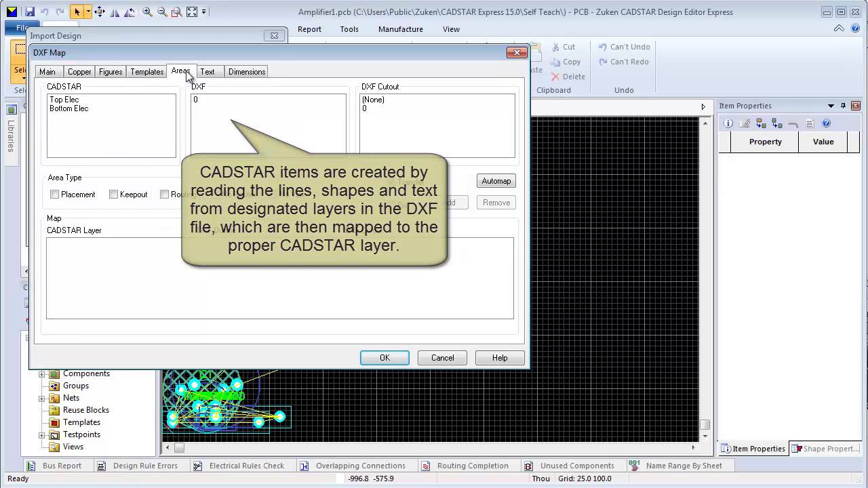The height and width of the screenshot is (488, 868).
Task: Click the Remove button
Action: (496, 203)
